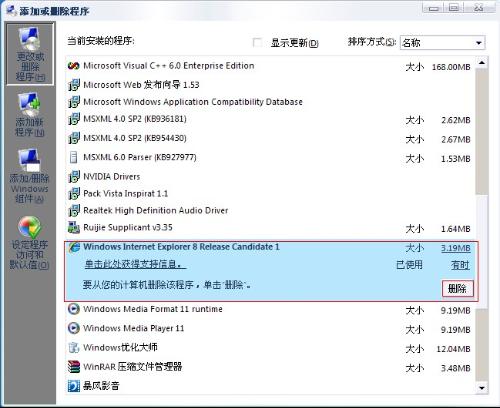
Task: Click the 有时 usage frequency link
Action: coord(460,265)
